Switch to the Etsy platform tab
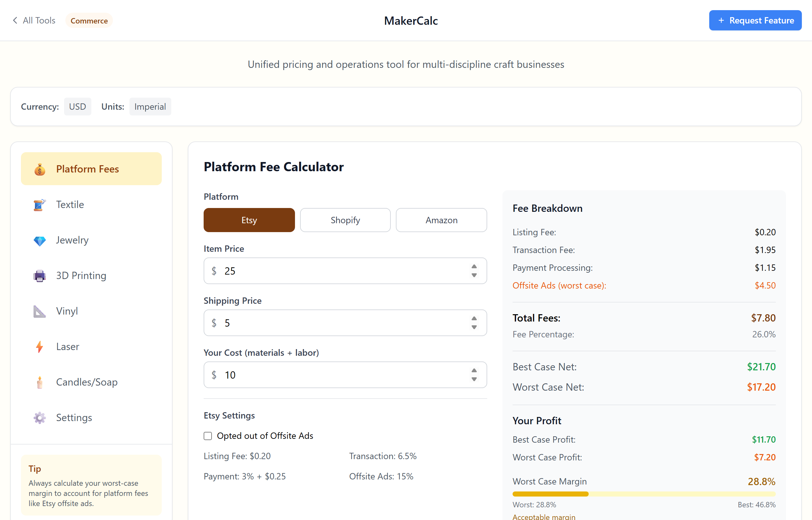This screenshot has width=812, height=520. click(x=249, y=220)
